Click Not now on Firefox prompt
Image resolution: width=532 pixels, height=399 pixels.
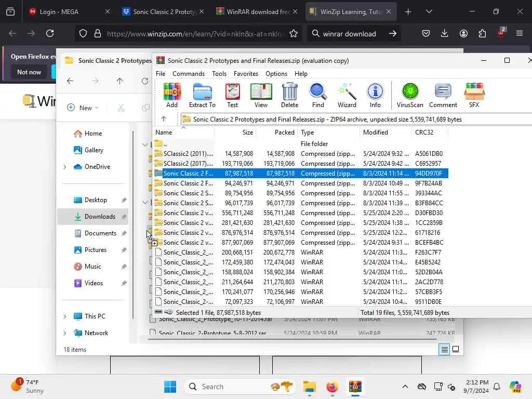[x=29, y=72]
